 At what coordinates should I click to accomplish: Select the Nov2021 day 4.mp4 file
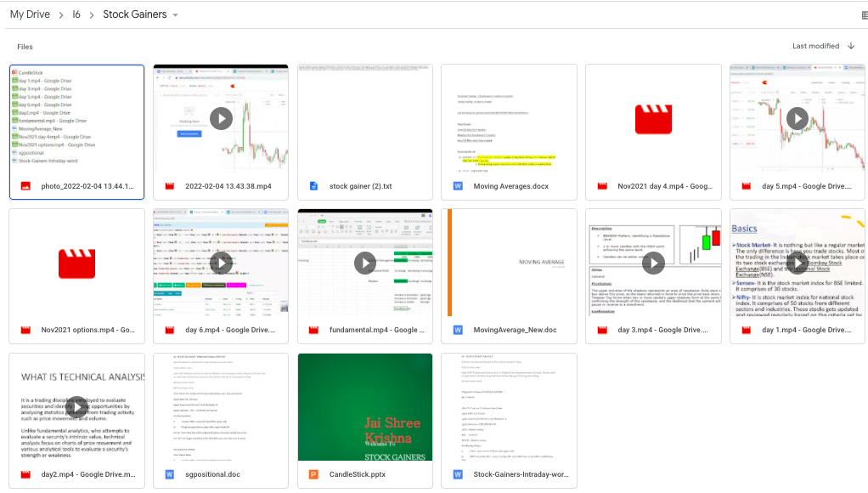click(653, 186)
